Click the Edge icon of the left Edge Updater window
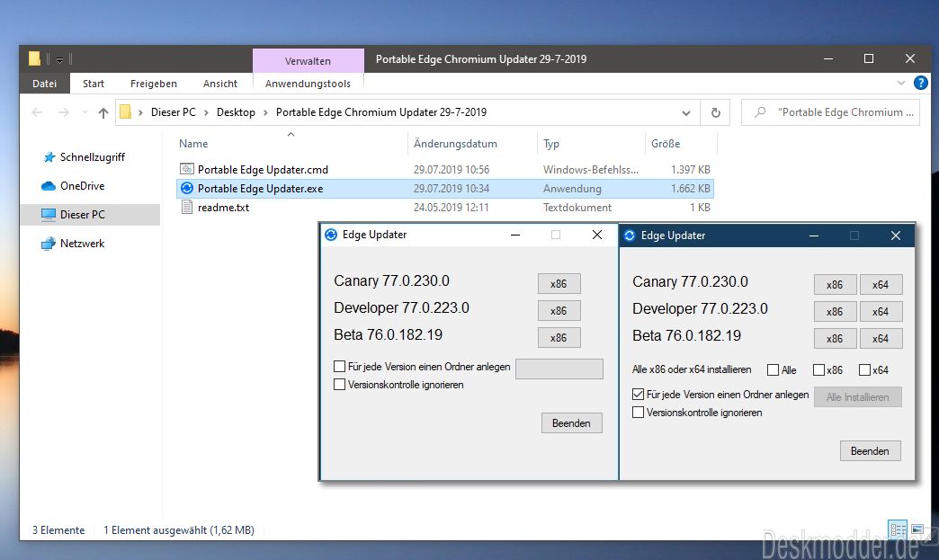The image size is (939, 560). click(x=331, y=235)
